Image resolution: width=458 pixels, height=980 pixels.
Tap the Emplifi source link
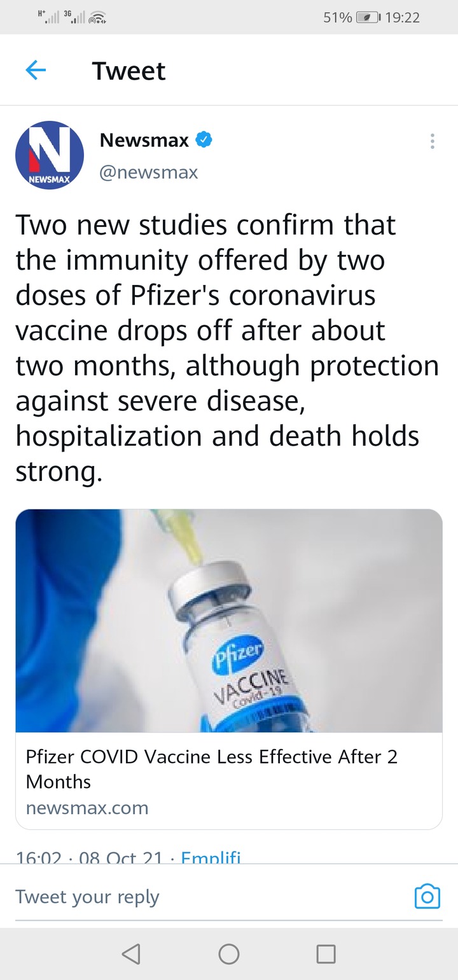(x=211, y=857)
